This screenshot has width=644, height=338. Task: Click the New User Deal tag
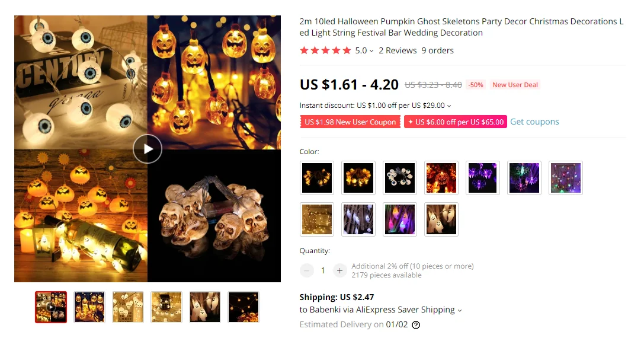pyautogui.click(x=515, y=85)
